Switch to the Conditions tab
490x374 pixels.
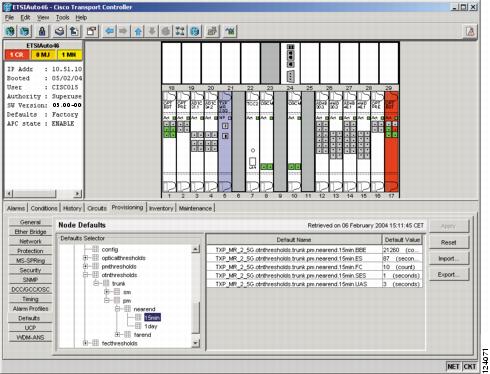tap(44, 208)
